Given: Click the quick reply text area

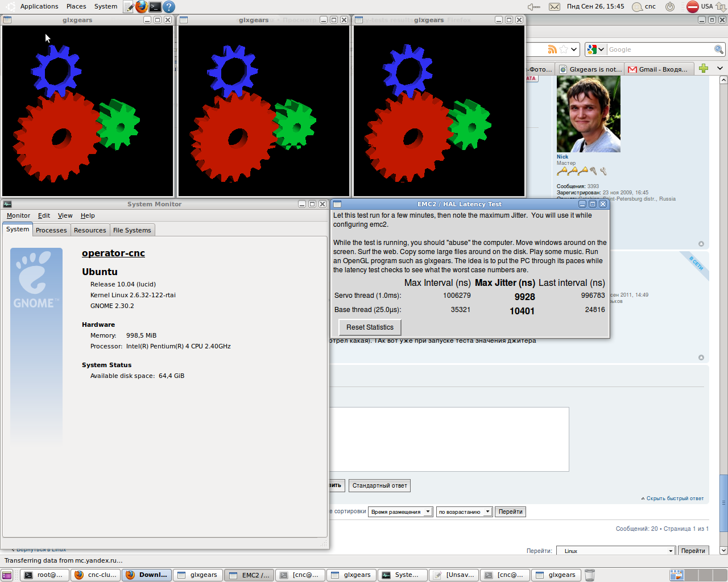Looking at the screenshot, I should coord(449,439).
